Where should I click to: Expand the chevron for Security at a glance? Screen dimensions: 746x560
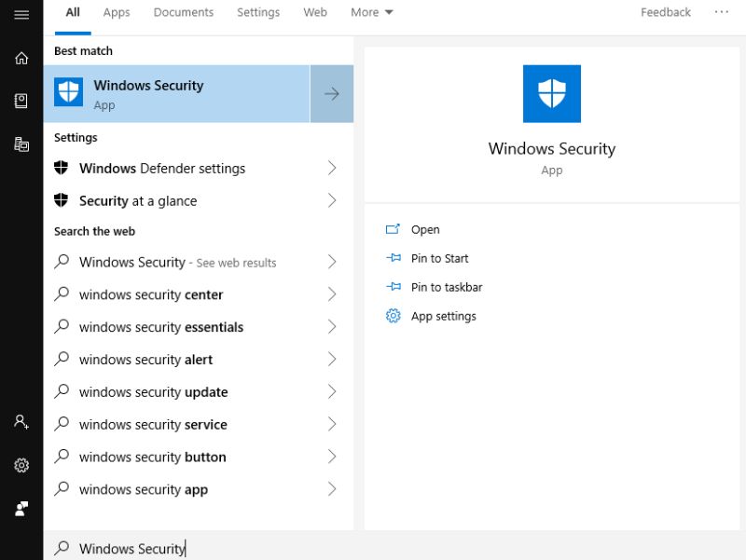point(332,200)
